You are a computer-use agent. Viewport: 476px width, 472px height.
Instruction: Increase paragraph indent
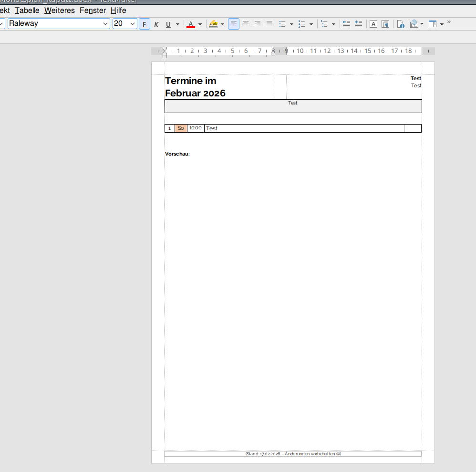[358, 24]
